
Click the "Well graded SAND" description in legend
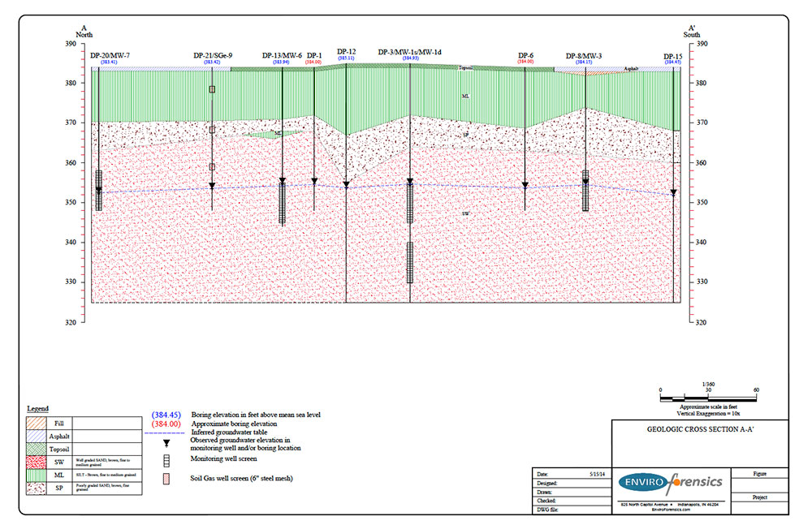coord(103,462)
